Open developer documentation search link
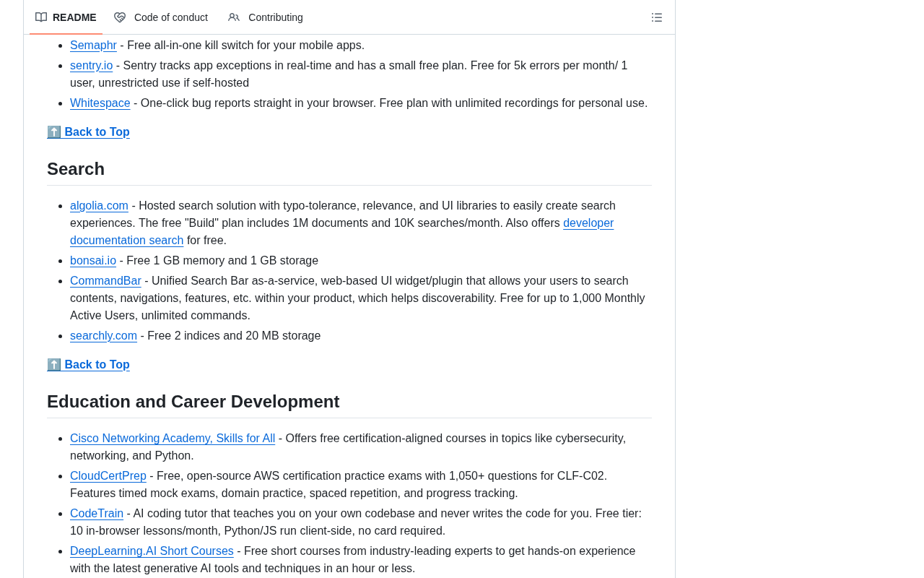The image size is (924, 578). pyautogui.click(x=588, y=223)
